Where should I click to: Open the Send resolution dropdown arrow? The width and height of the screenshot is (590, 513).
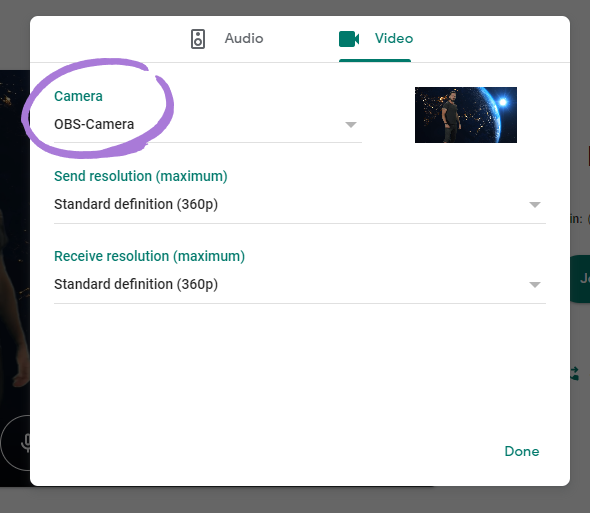point(535,205)
